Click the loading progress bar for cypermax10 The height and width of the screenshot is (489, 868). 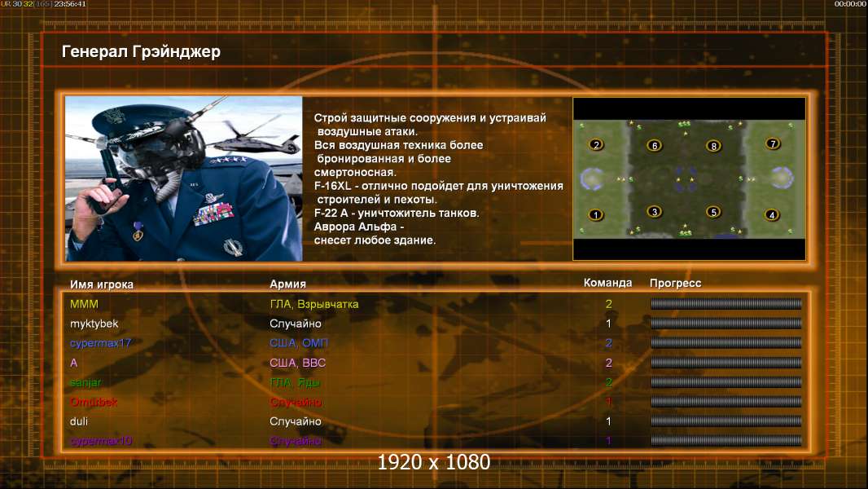(726, 441)
